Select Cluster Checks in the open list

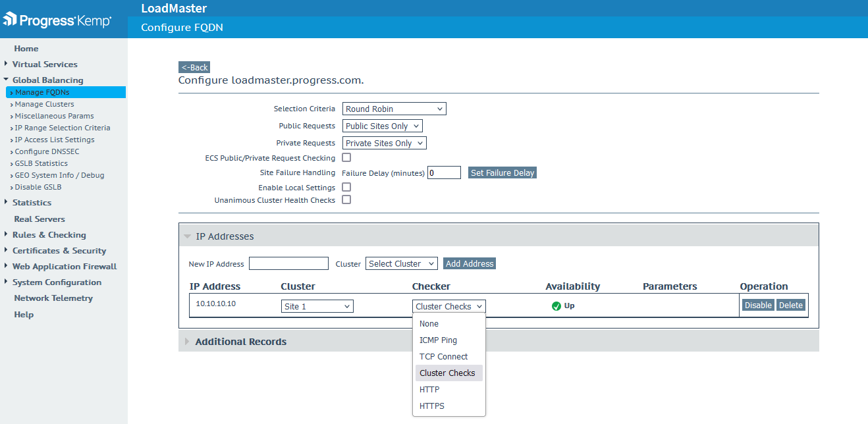pyautogui.click(x=449, y=373)
